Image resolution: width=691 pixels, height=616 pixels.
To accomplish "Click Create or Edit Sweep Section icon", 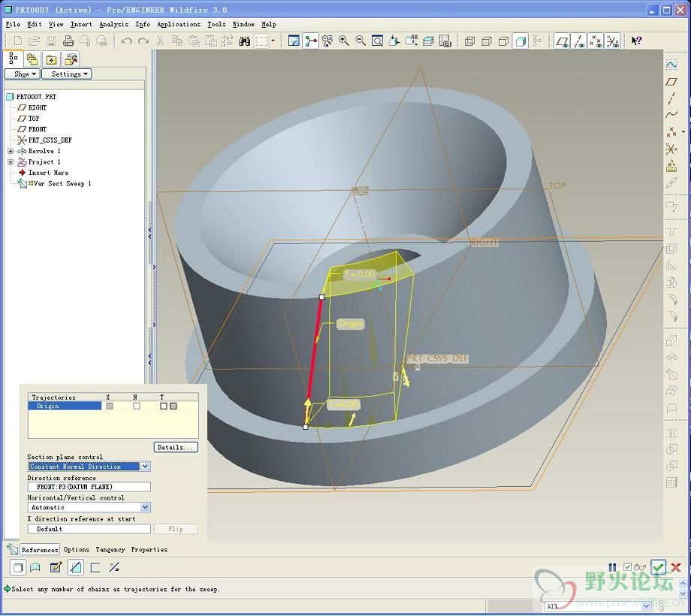I will pyautogui.click(x=56, y=567).
